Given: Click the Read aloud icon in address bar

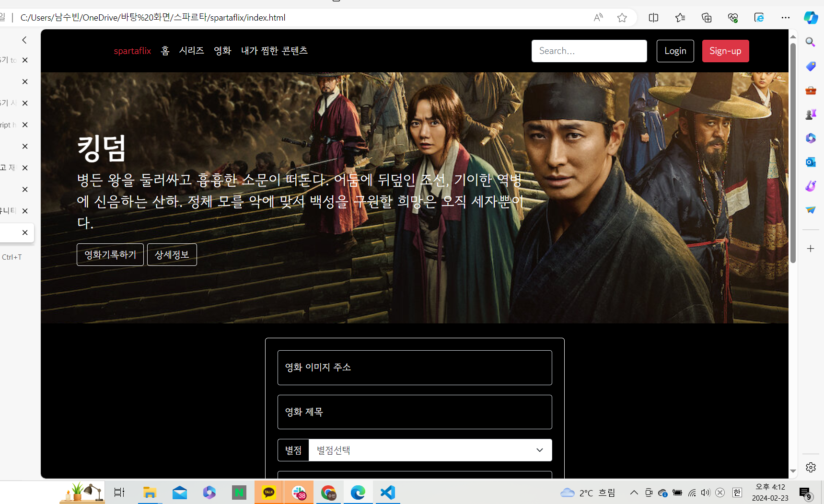Looking at the screenshot, I should coord(598,18).
